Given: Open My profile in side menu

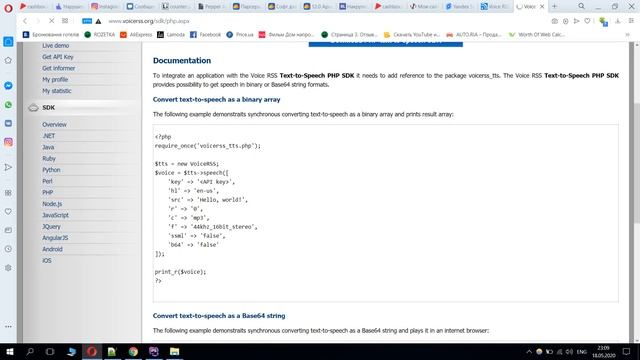Looking at the screenshot, I should click(55, 80).
